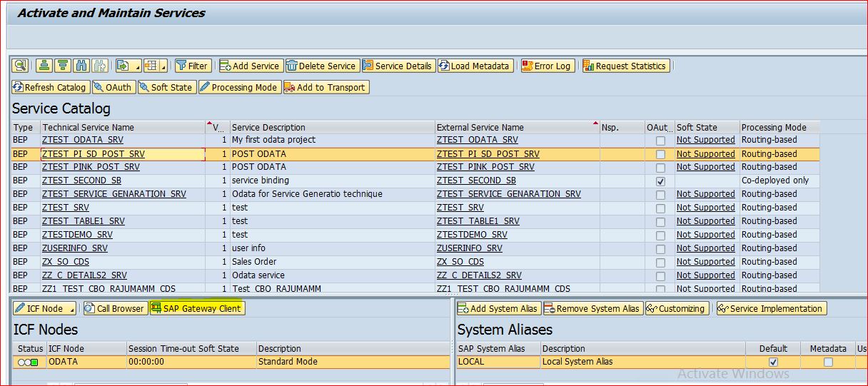Image resolution: width=868 pixels, height=386 pixels.
Task: Expand the layout grid dropdown
Action: 164,66
